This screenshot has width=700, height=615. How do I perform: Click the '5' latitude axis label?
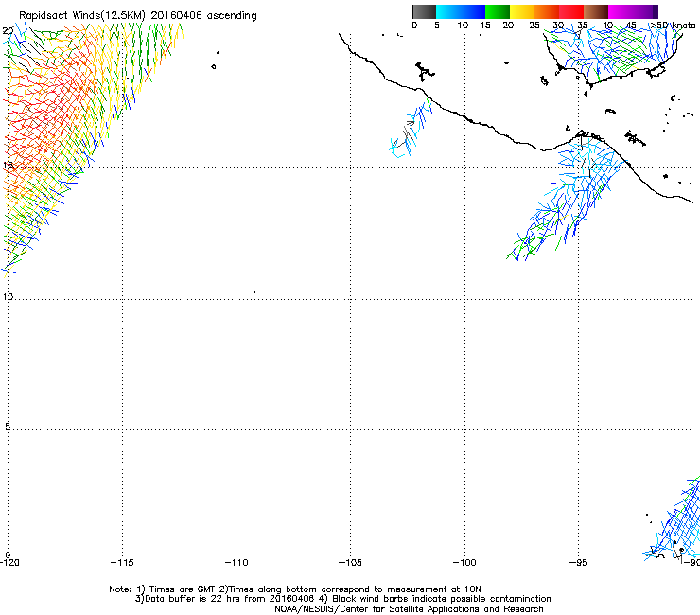[x=8, y=426]
